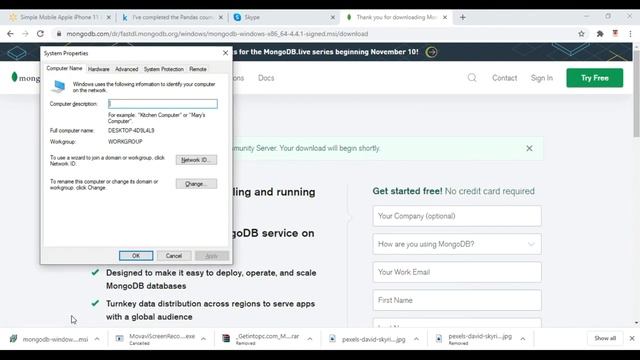Cancel the System Properties dialog

(x=174, y=256)
